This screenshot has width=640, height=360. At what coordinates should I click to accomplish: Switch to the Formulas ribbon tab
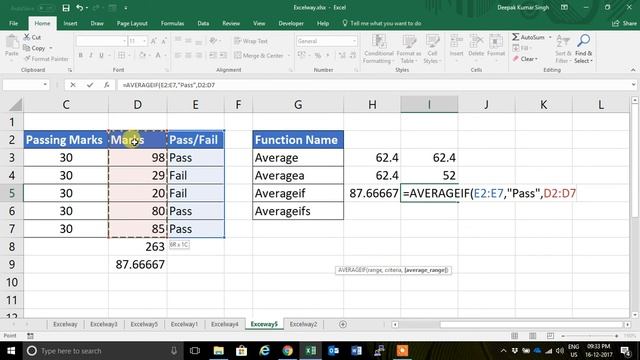[x=172, y=24]
